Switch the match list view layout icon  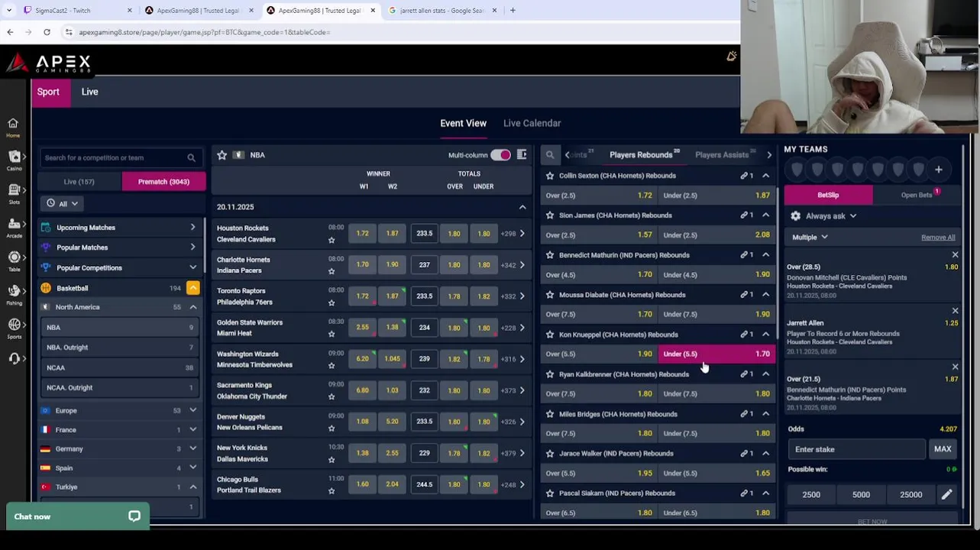522,155
